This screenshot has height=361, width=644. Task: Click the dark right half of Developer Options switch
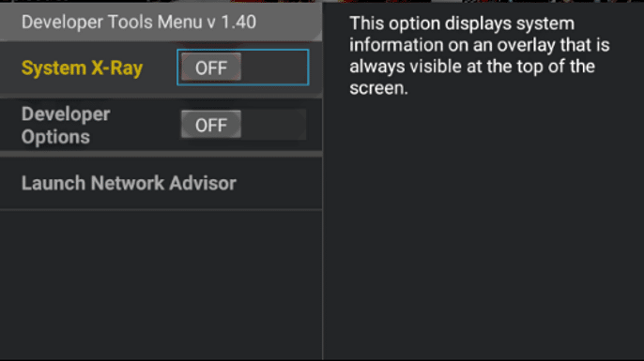273,125
